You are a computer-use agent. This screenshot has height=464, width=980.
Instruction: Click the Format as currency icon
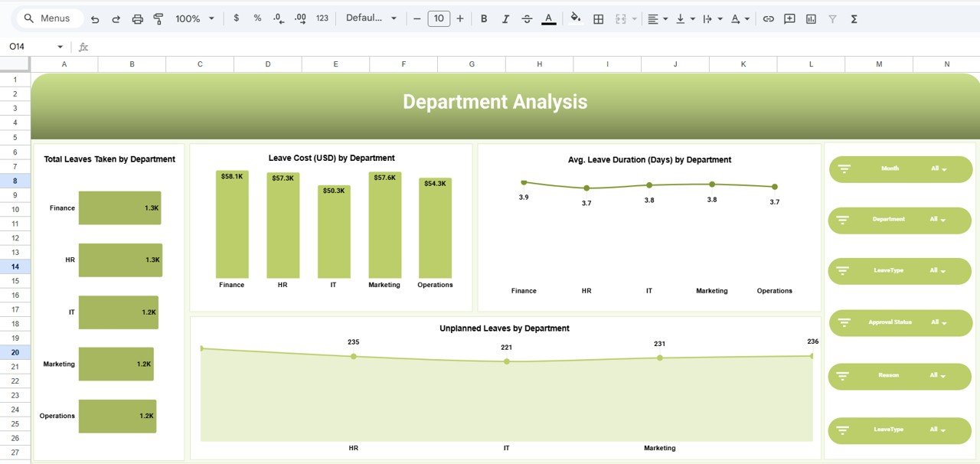pyautogui.click(x=237, y=18)
